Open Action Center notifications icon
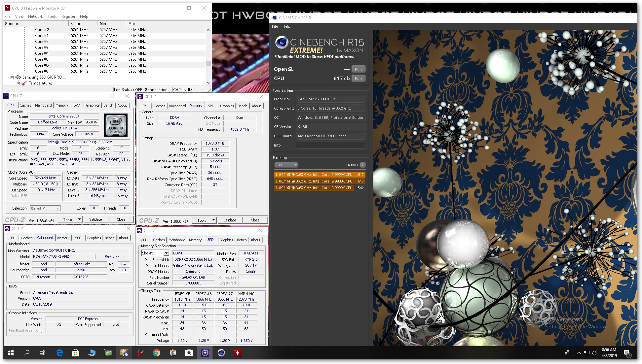The image size is (642, 364). pos(627,353)
